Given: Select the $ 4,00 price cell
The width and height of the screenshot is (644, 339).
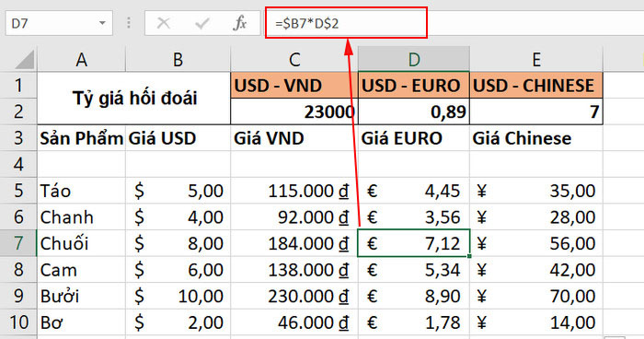Looking at the screenshot, I should tap(178, 216).
